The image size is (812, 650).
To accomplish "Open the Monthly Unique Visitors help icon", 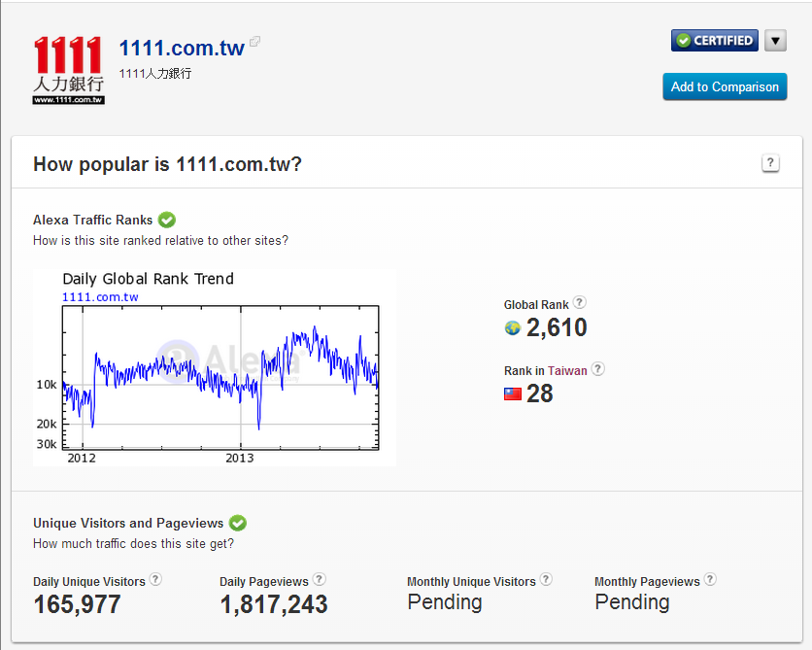I will pyautogui.click(x=546, y=579).
